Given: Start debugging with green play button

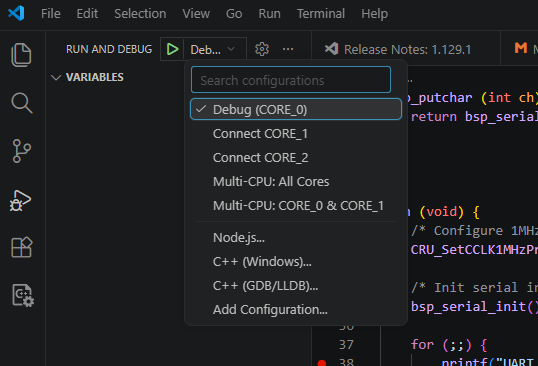Looking at the screenshot, I should pos(172,49).
